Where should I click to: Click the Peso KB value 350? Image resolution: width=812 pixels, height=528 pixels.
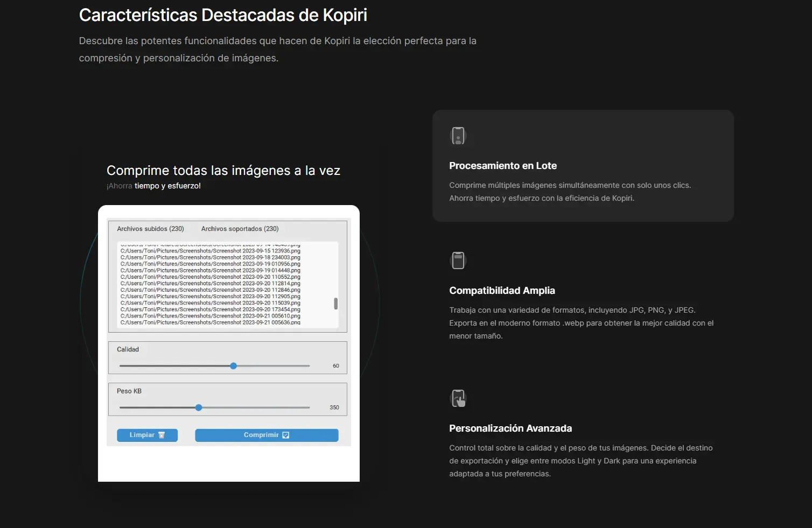coord(334,407)
